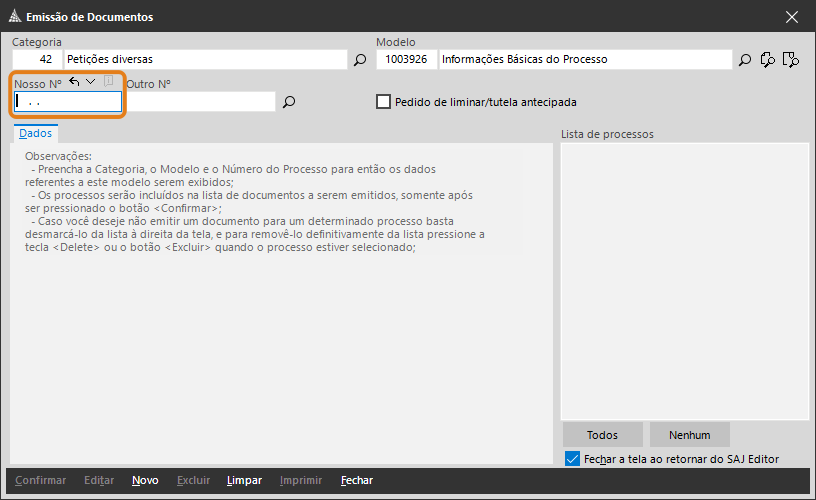Click the Modelo search magnifier icon
The height and width of the screenshot is (500, 816).
745,60
